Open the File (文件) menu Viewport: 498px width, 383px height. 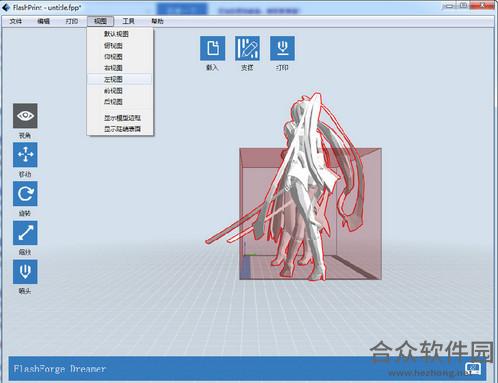pyautogui.click(x=16, y=21)
